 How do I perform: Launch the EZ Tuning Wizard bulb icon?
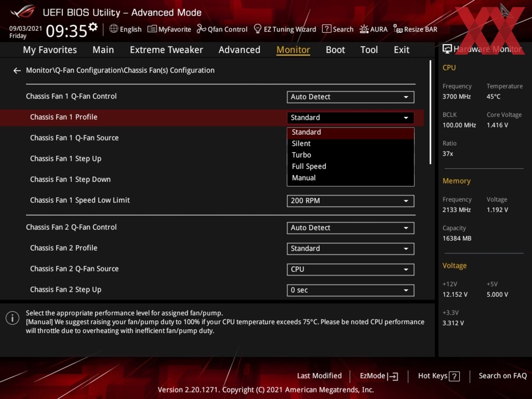click(x=257, y=29)
